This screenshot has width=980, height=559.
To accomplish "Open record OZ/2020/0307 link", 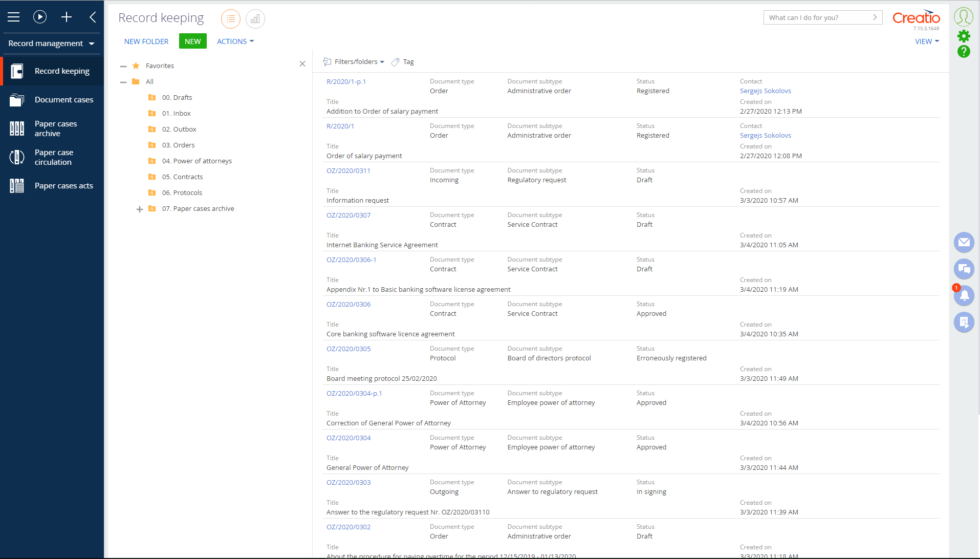I will pos(349,215).
